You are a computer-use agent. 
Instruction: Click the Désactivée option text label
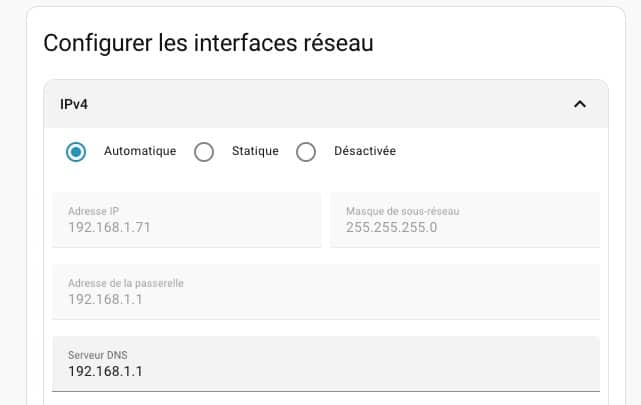click(x=363, y=151)
